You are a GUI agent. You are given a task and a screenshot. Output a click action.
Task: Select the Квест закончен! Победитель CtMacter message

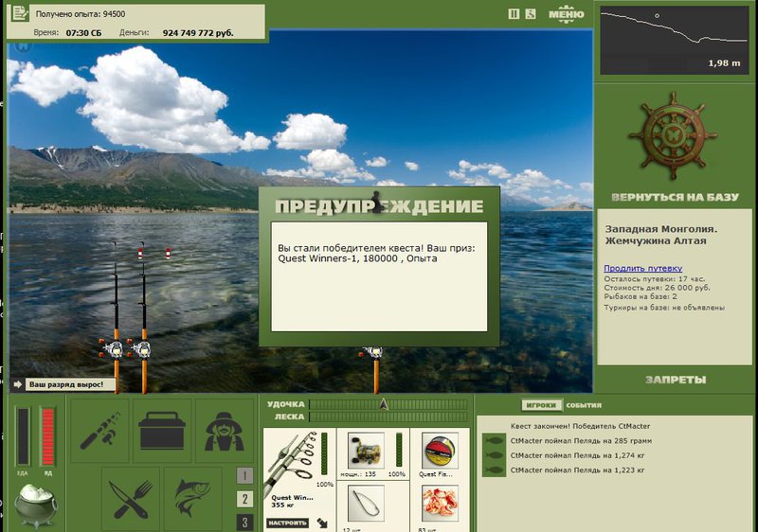pyautogui.click(x=580, y=426)
